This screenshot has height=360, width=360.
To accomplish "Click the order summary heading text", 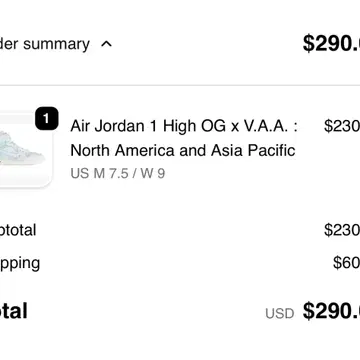I will (x=45, y=44).
